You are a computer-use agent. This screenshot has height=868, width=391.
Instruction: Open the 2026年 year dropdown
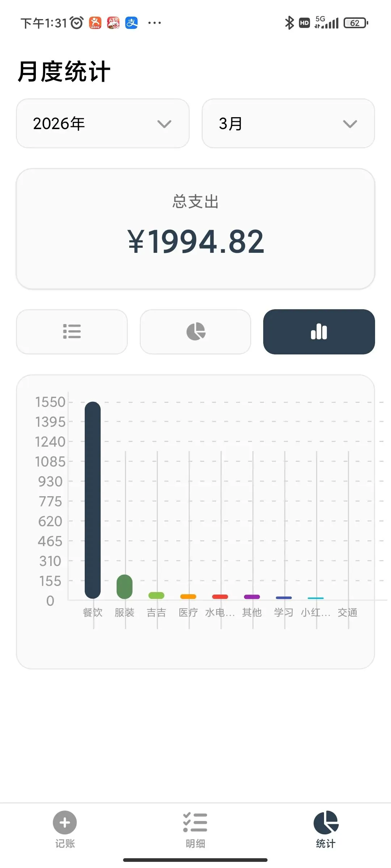103,123
